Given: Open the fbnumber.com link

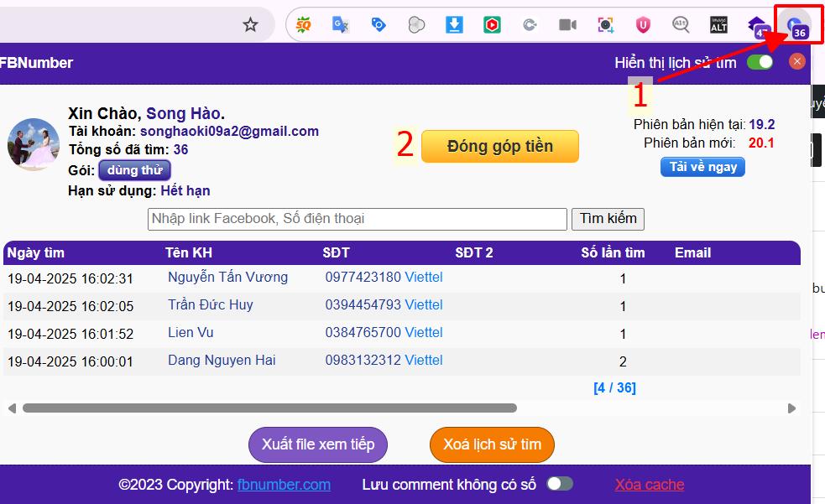Looking at the screenshot, I should 285,485.
